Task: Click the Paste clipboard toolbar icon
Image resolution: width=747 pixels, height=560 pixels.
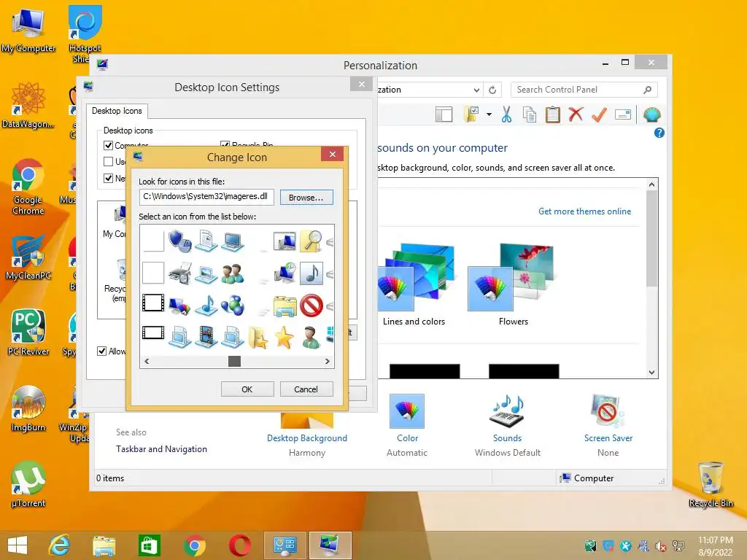Action: [553, 114]
